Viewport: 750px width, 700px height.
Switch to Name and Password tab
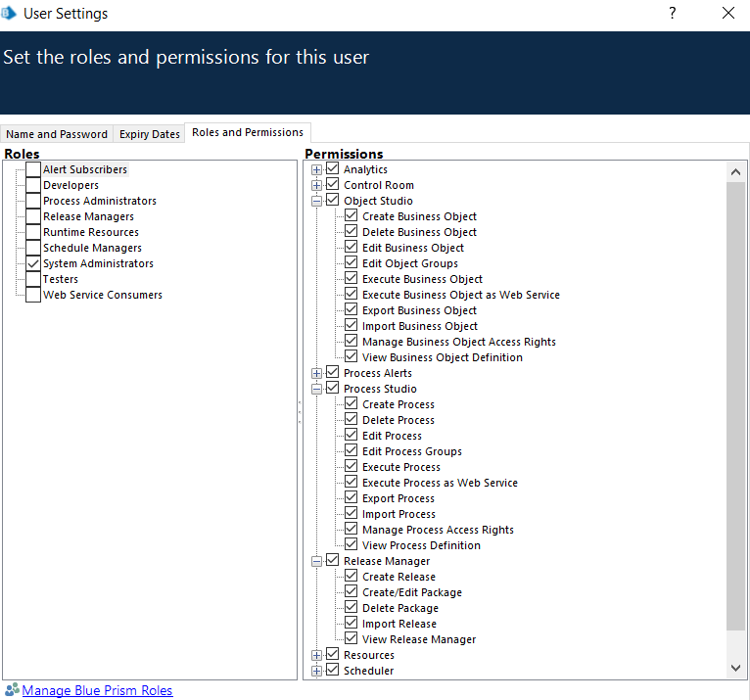[x=57, y=134]
